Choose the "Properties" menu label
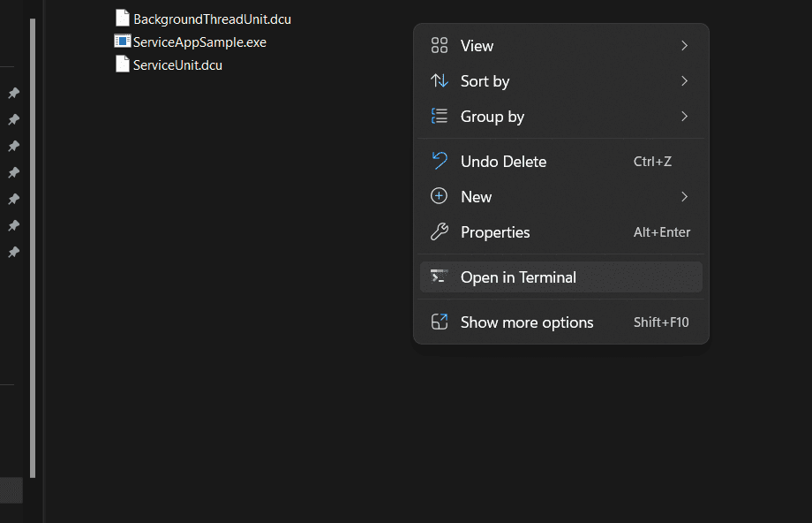812x523 pixels. (495, 232)
